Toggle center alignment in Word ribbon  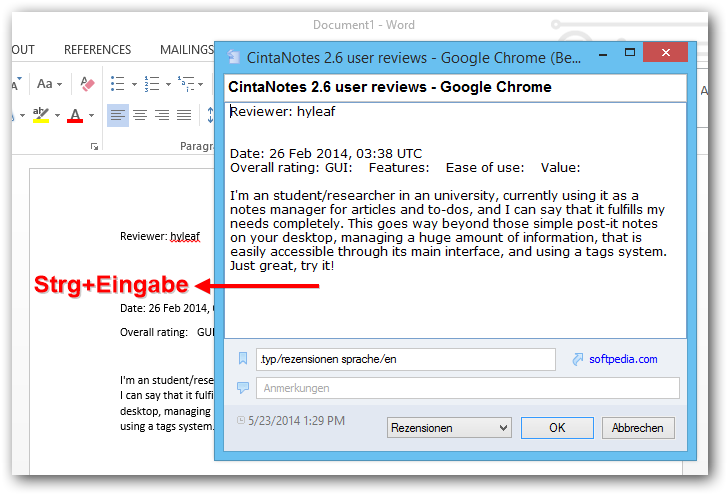tap(140, 115)
